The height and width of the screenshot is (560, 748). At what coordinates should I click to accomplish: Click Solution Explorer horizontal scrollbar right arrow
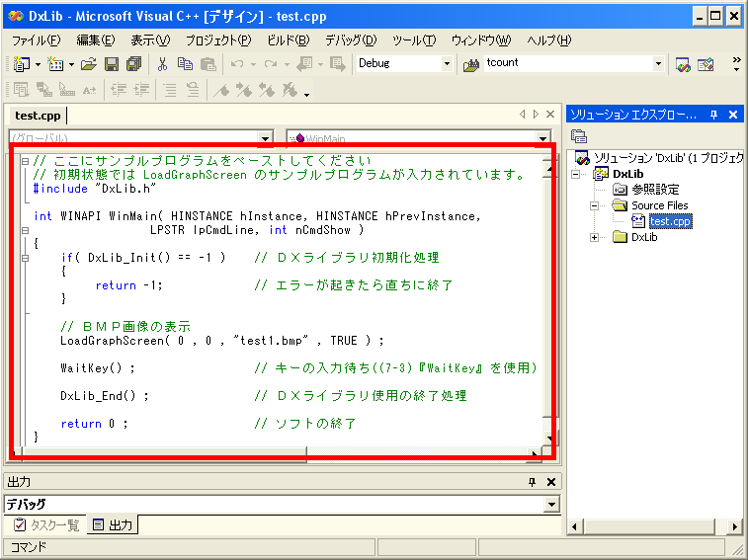735,526
